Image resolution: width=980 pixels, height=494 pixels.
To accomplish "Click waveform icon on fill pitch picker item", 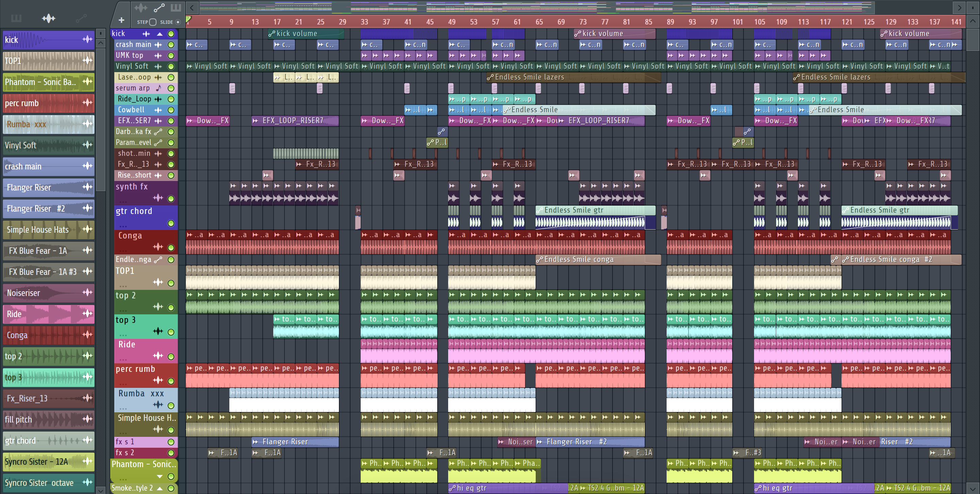I will (x=87, y=419).
